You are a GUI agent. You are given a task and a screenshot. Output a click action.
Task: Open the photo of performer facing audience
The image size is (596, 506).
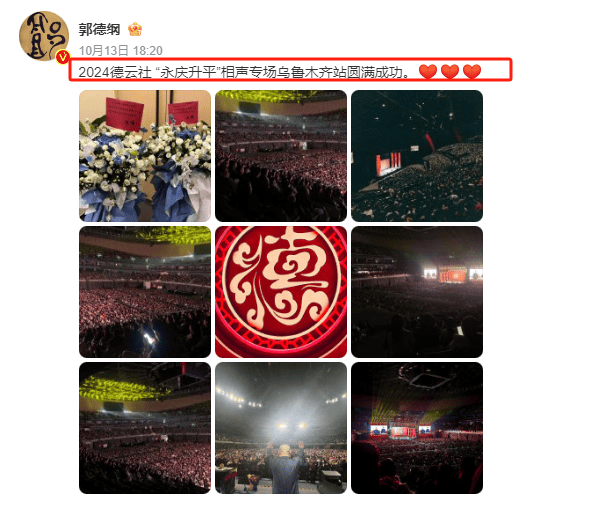(x=281, y=428)
